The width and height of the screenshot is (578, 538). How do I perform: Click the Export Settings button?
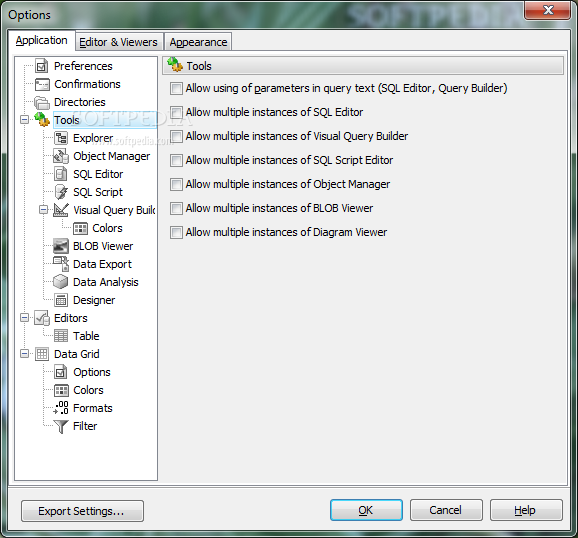pos(82,511)
